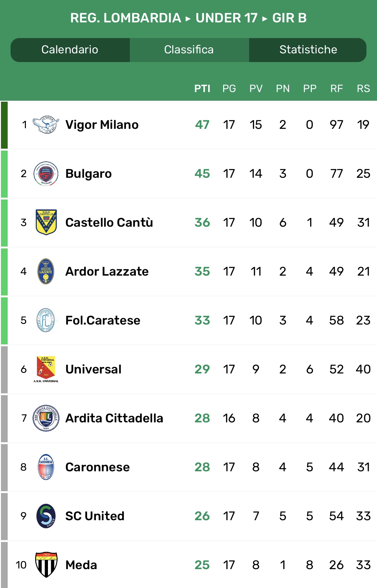Open the Bulgaro team link
Screen dimensions: 377x588
click(x=89, y=174)
